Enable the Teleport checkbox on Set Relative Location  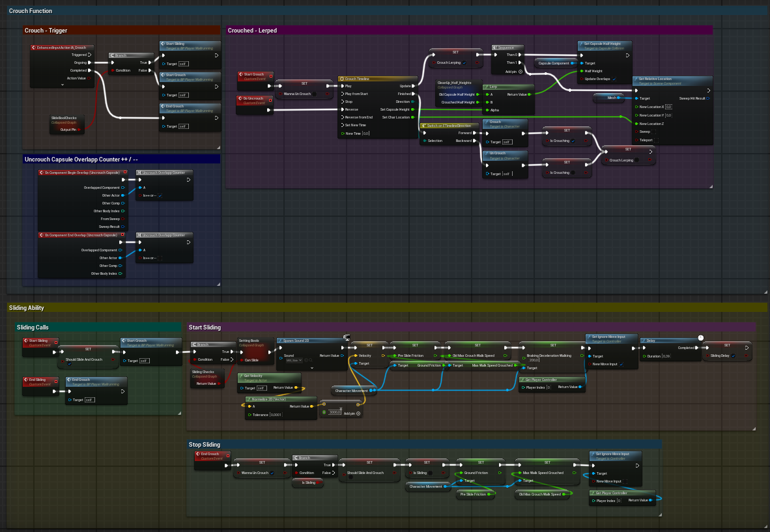point(655,140)
